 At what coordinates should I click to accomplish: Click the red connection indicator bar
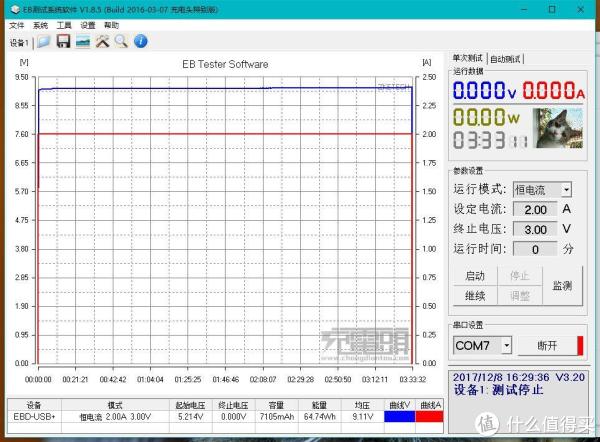[580, 346]
